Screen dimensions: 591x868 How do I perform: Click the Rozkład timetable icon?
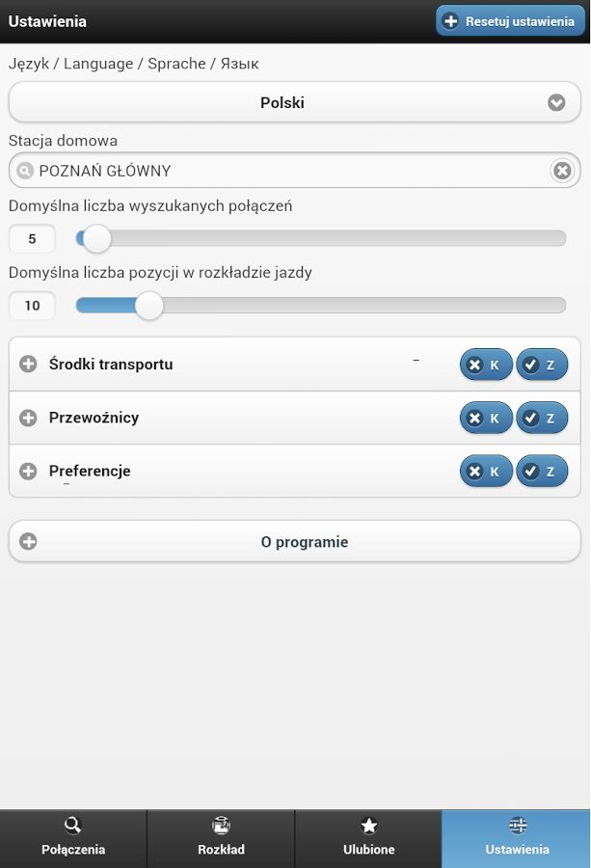[x=221, y=826]
